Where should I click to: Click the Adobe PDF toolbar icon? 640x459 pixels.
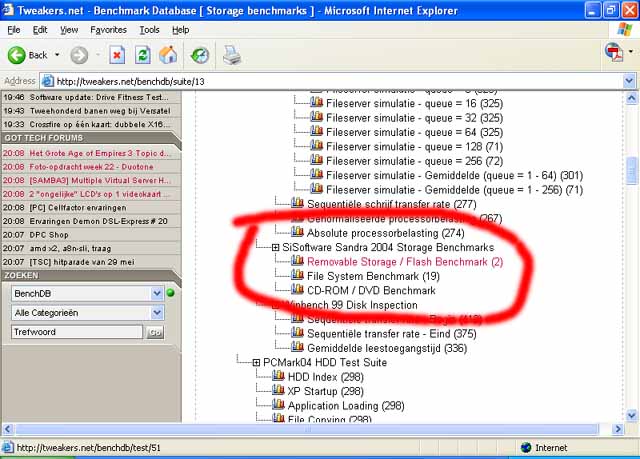pos(614,52)
